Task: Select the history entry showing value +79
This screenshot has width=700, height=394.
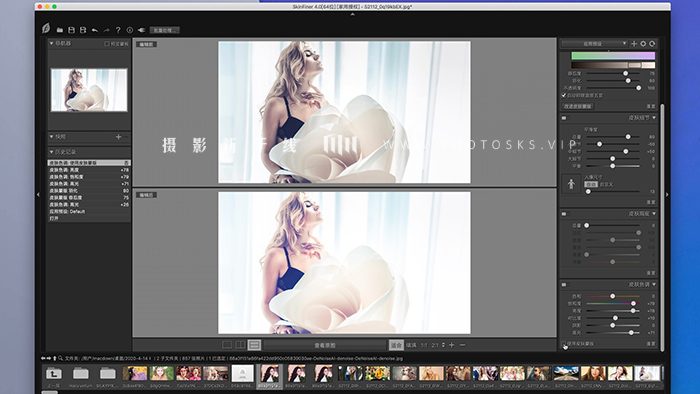Action: point(89,177)
